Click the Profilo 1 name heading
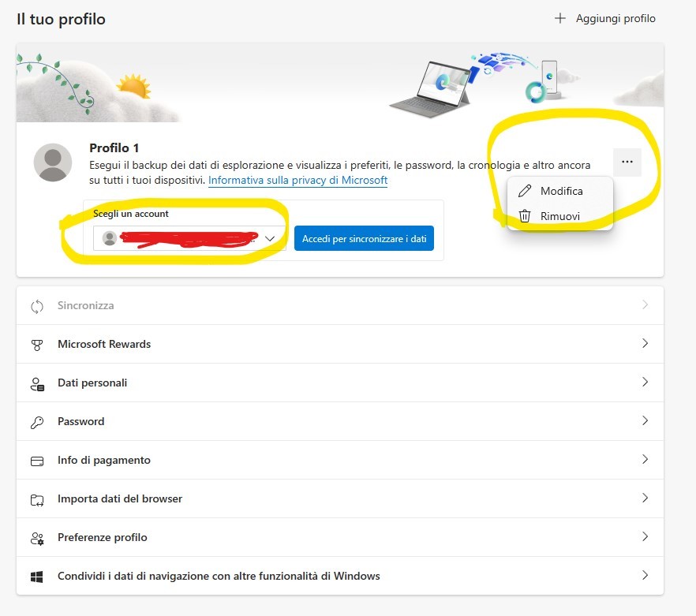 tap(114, 147)
